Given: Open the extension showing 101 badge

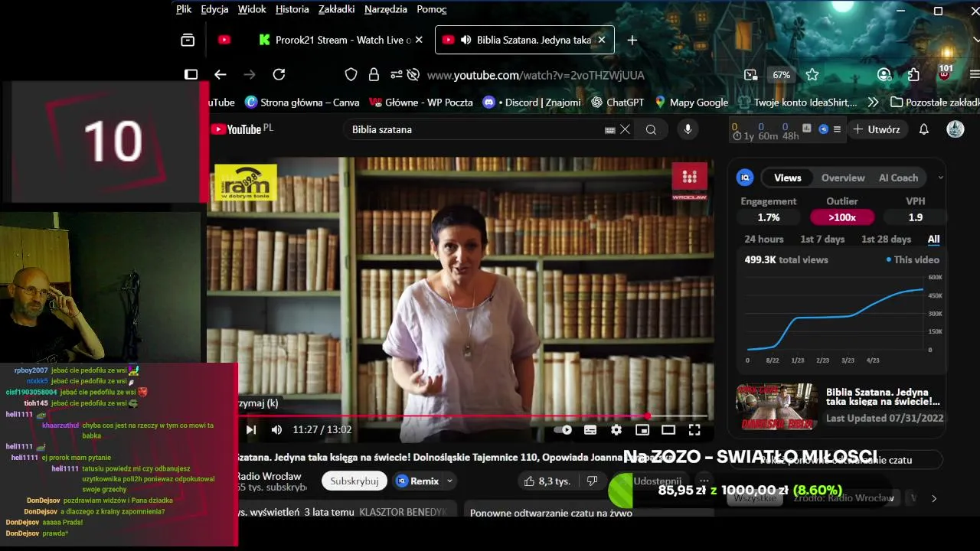Looking at the screenshot, I should point(945,74).
